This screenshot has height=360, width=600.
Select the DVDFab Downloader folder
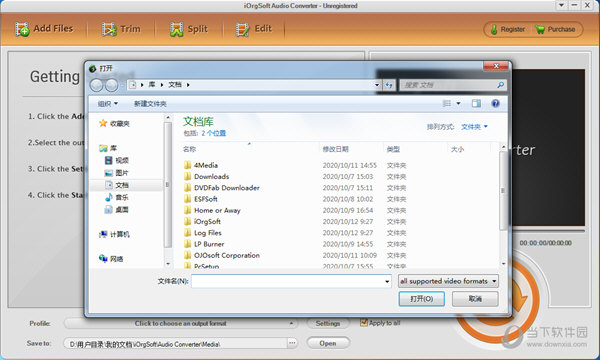222,188
